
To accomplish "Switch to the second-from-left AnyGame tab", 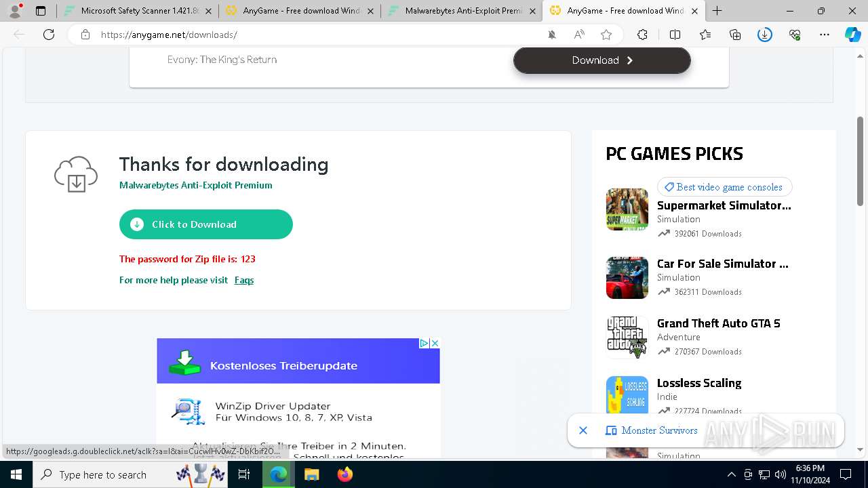I will [x=300, y=11].
